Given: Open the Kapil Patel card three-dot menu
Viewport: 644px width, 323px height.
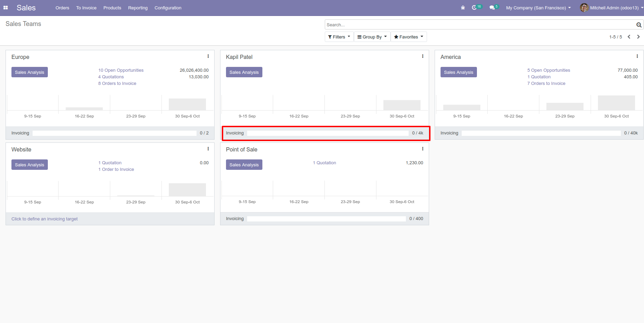Looking at the screenshot, I should [x=423, y=56].
